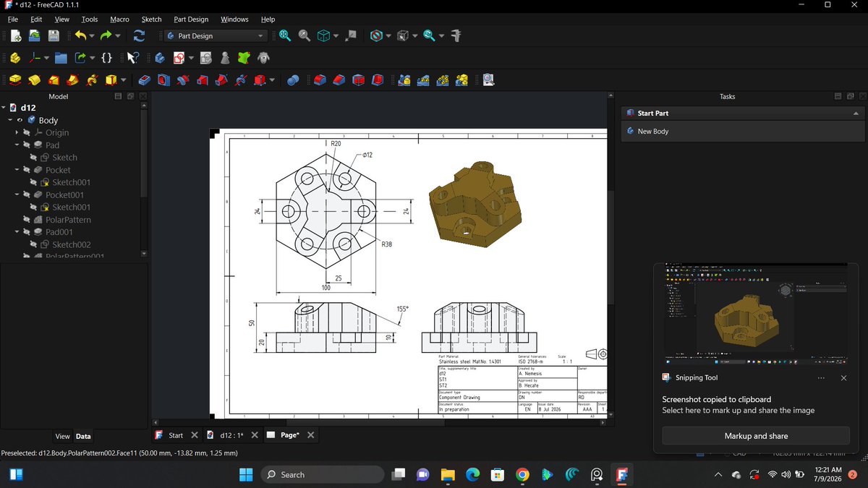Dismiss the Snipping Tool notification
Viewport: 868px width, 488px height.
[x=843, y=377]
